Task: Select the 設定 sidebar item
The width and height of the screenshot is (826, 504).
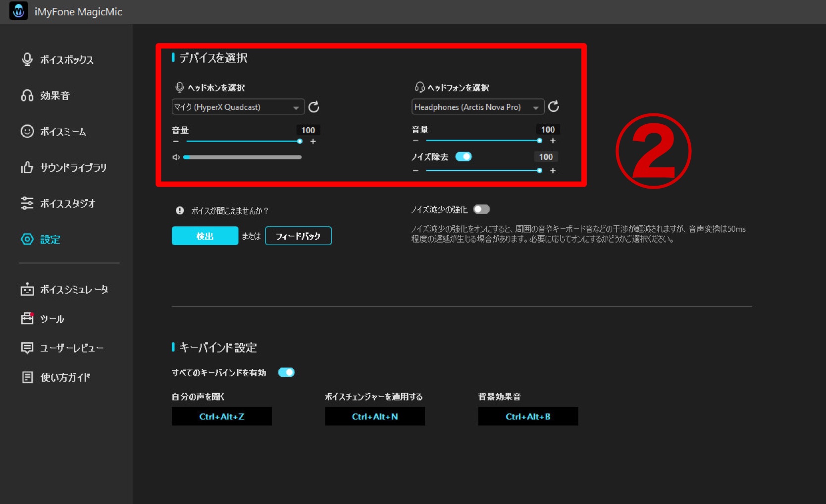Action: [x=50, y=239]
